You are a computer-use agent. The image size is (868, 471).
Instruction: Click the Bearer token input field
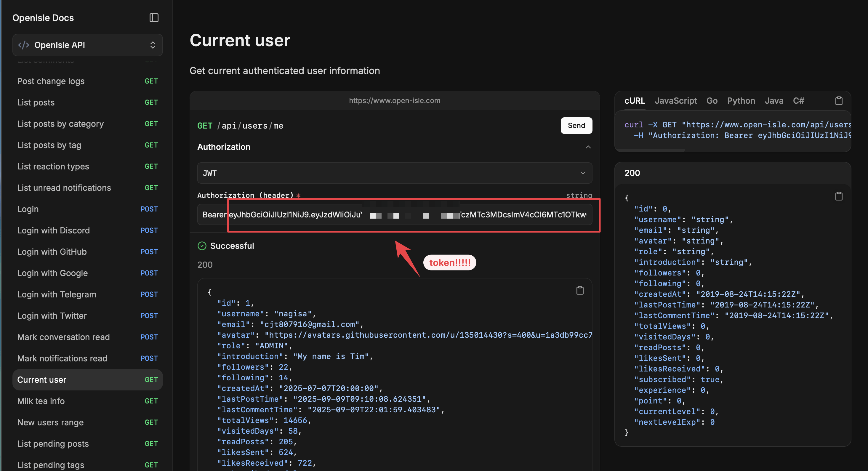point(394,214)
